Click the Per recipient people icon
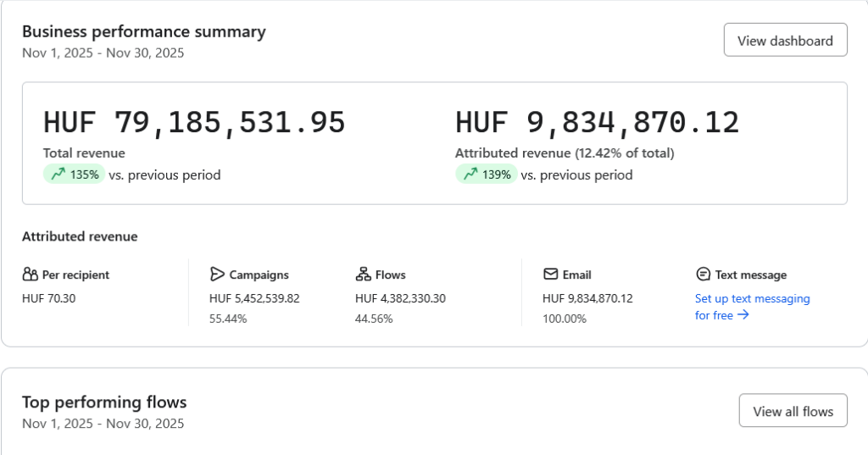 [30, 275]
